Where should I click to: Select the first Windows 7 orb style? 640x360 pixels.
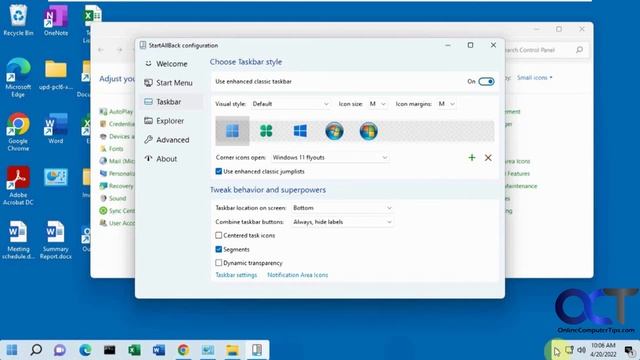click(334, 131)
